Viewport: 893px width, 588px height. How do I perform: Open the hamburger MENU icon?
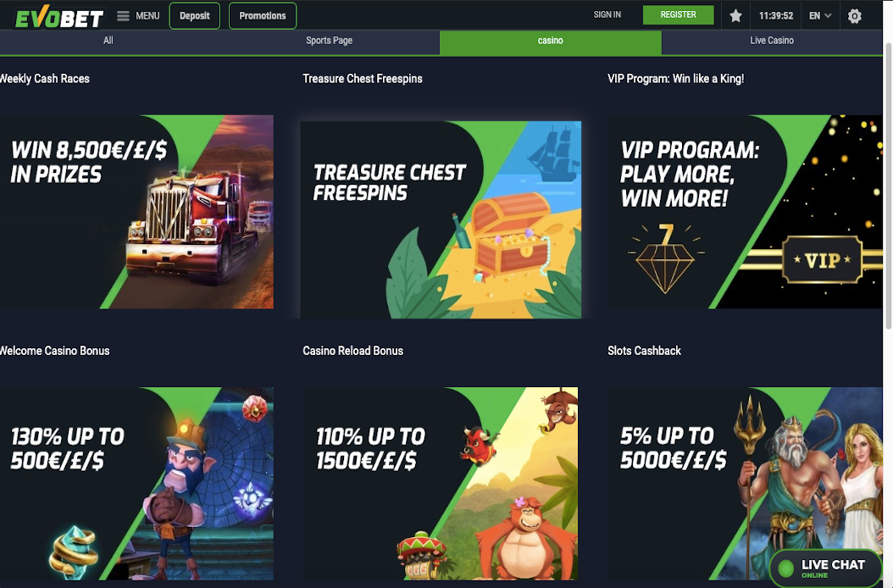123,16
